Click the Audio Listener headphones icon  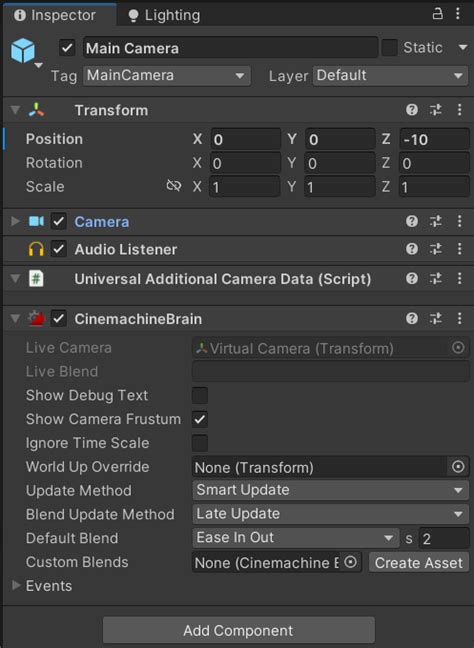click(36, 249)
